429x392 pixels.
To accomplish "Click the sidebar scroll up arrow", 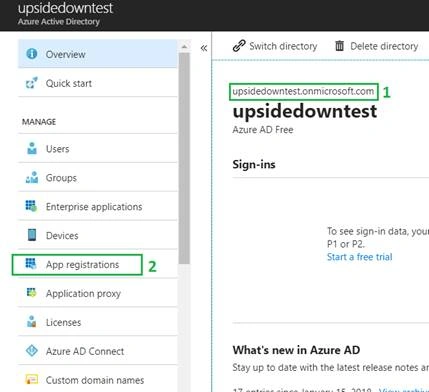I will (184, 47).
